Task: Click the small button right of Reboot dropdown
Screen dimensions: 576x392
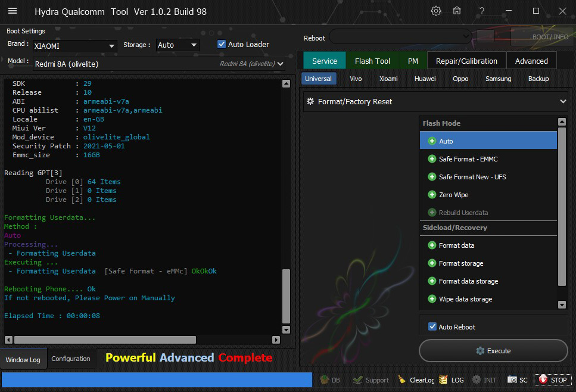Action: (485, 36)
